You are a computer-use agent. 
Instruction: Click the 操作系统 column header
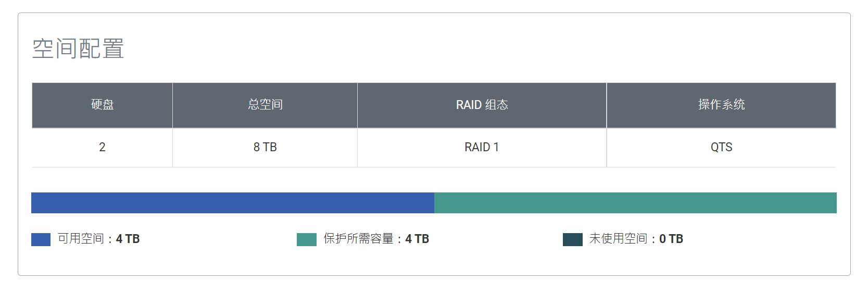[721, 105]
